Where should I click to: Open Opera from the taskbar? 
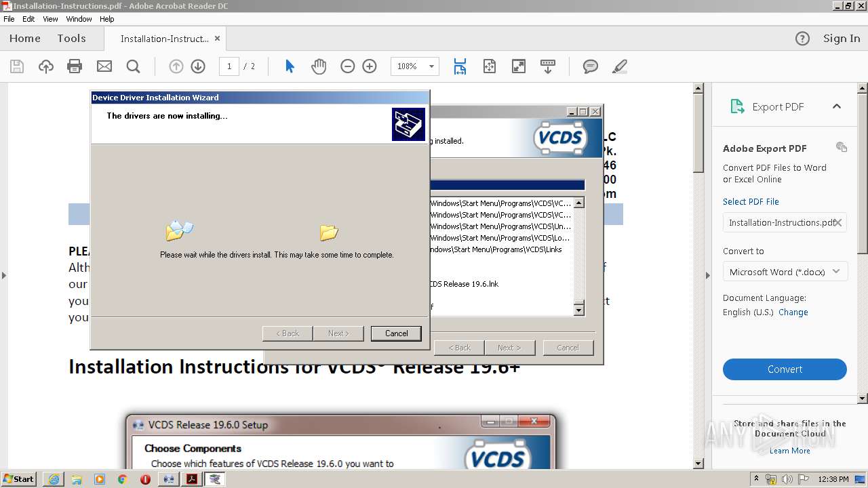click(x=145, y=479)
